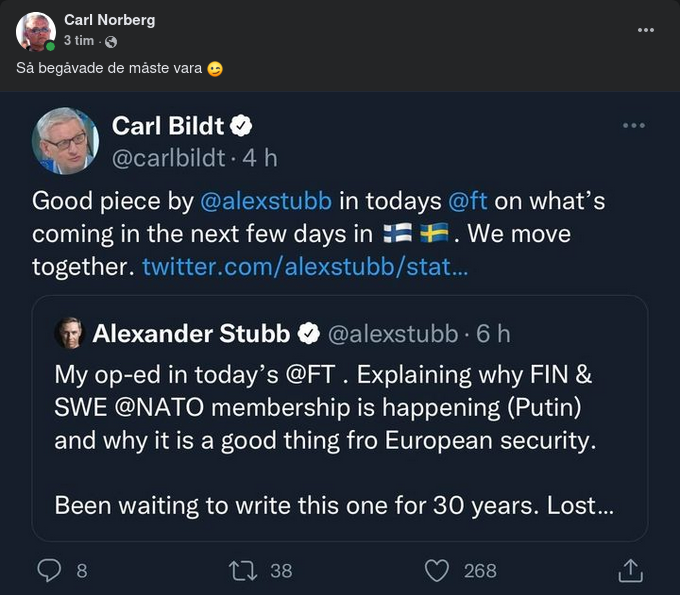Click the Carl Norberg author name
Image resolution: width=680 pixels, height=595 pixels.
[109, 20]
